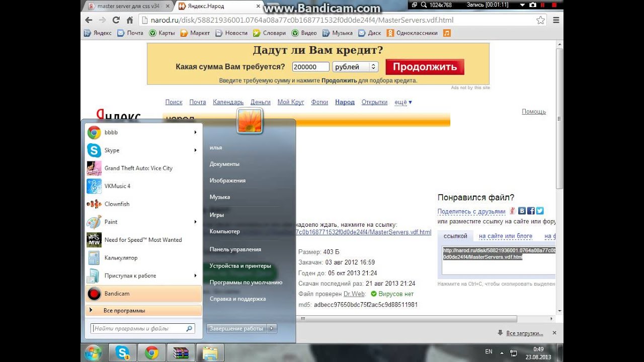Open Chrome from the taskbar
The height and width of the screenshot is (362, 644).
(x=151, y=353)
